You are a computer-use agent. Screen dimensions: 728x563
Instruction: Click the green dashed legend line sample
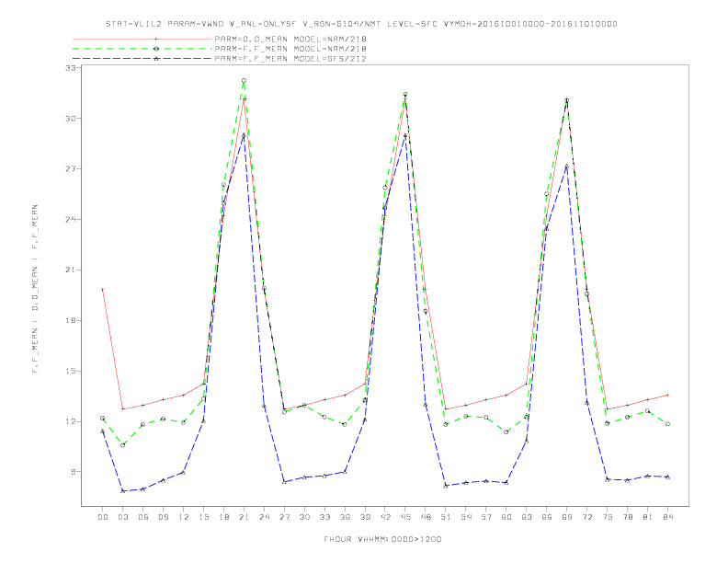tap(142, 49)
